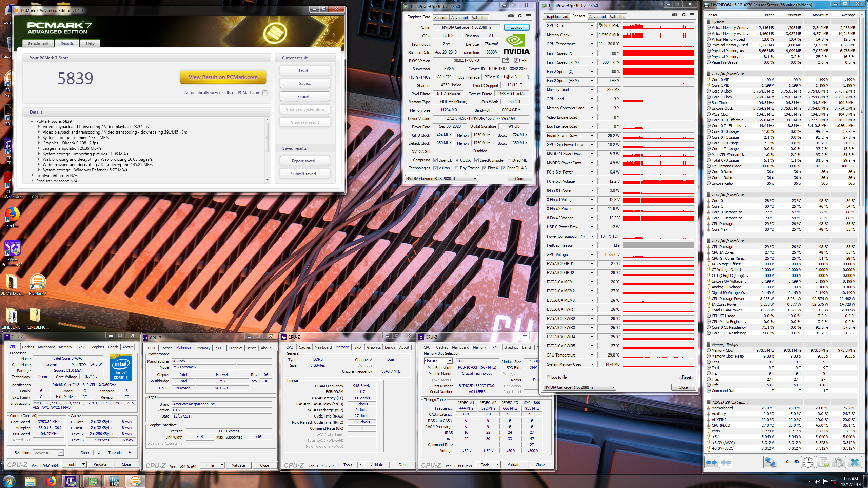
Task: Click HWiNFO log file sheet icon
Action: 824,462
